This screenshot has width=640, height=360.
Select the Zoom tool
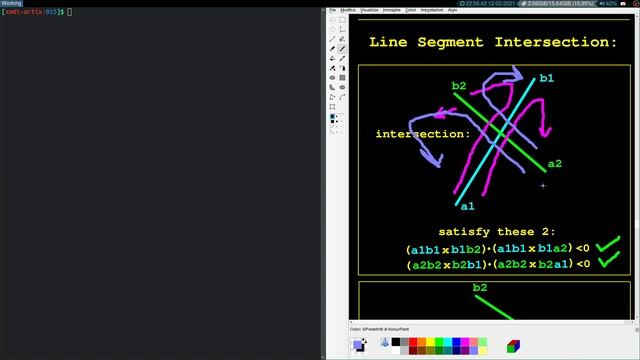point(332,107)
